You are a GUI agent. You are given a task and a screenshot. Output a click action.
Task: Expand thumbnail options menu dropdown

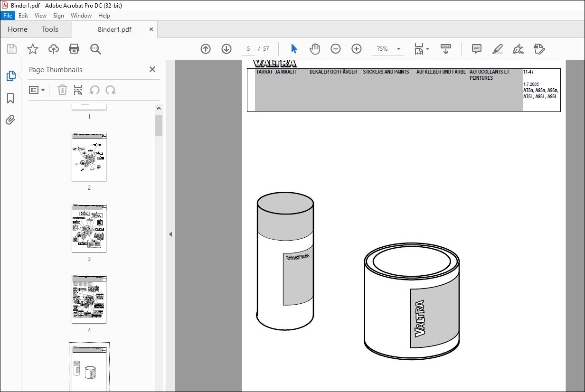click(x=37, y=90)
